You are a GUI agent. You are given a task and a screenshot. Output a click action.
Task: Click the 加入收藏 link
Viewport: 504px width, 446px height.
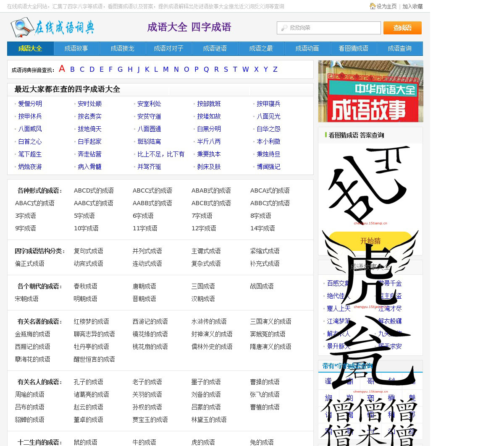click(x=412, y=6)
